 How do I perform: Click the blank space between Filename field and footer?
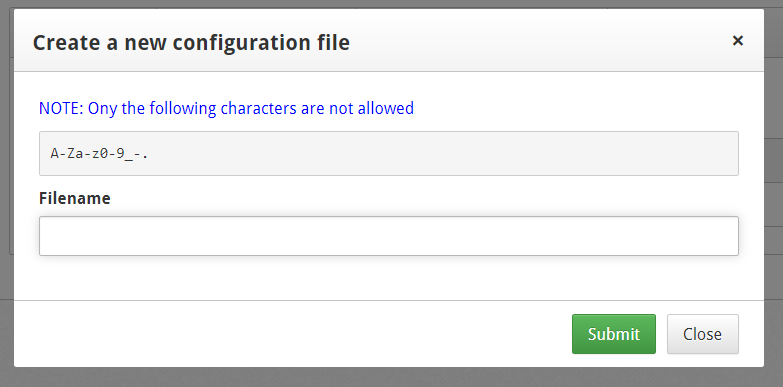(389, 278)
